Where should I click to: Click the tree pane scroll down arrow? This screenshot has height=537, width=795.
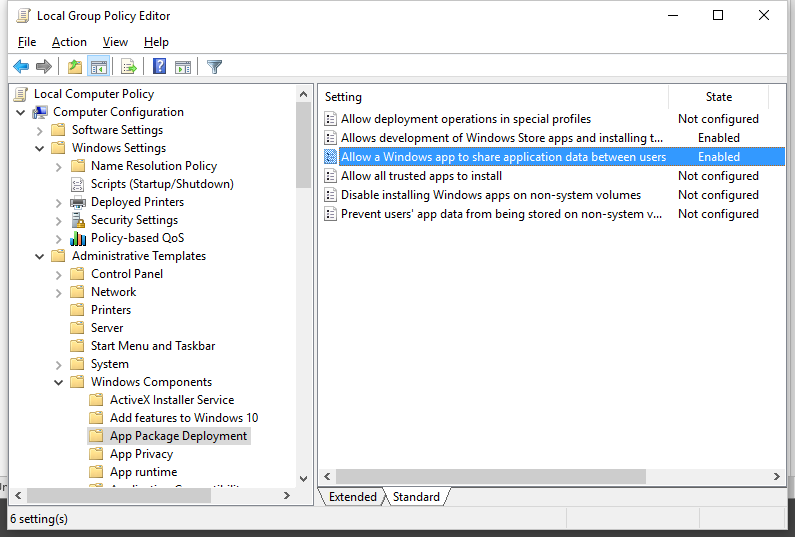[304, 479]
